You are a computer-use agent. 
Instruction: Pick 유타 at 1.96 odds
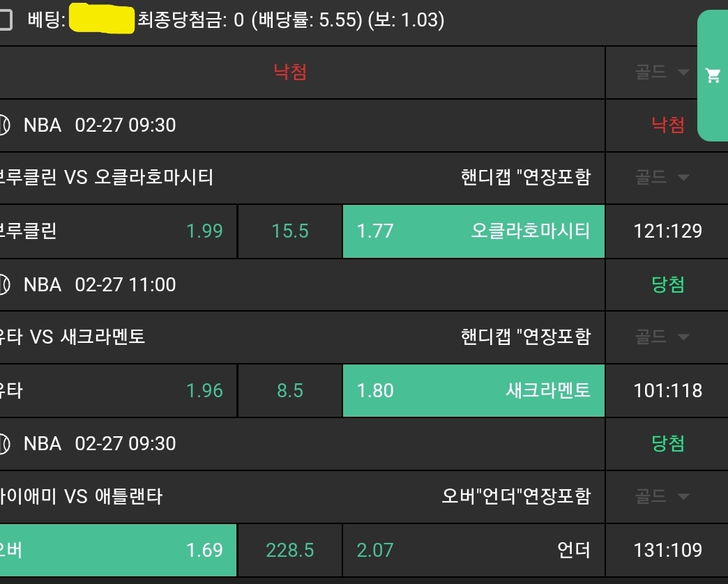coord(118,390)
